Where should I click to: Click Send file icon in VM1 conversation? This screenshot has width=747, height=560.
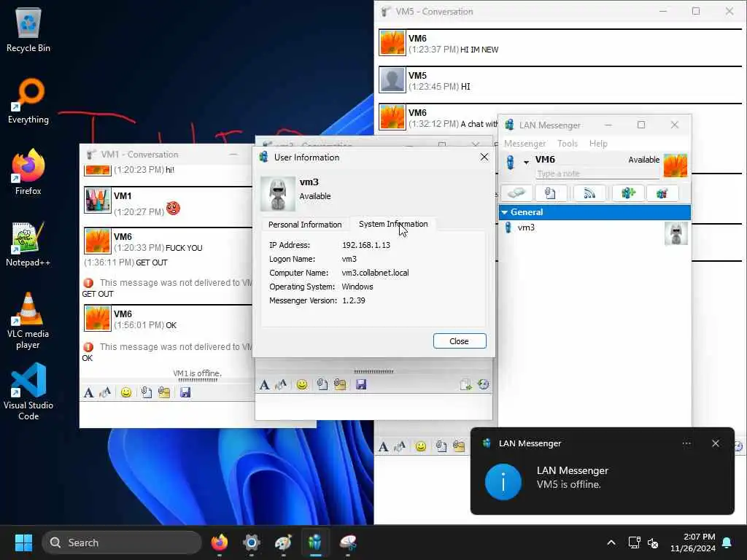146,392
